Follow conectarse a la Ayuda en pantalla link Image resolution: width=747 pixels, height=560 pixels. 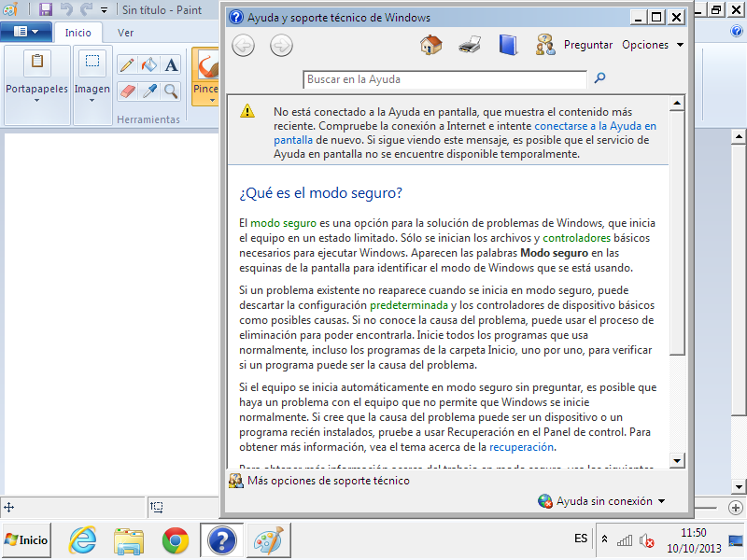pyautogui.click(x=595, y=126)
